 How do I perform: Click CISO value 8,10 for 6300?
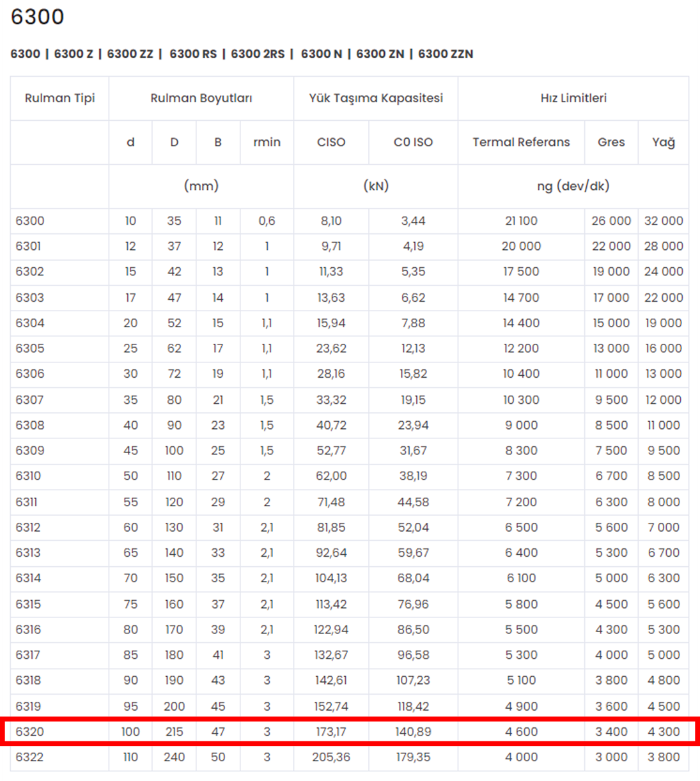click(x=331, y=220)
